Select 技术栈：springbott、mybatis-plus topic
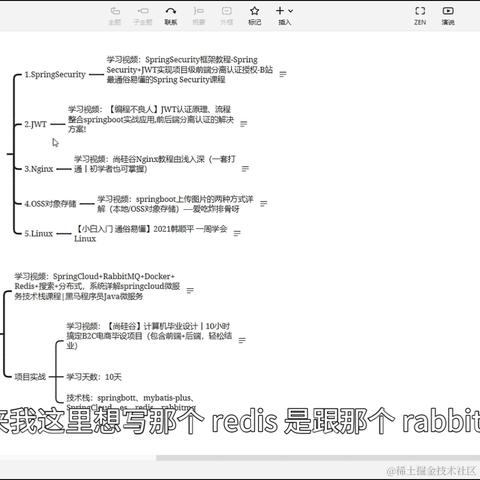 coord(131,402)
